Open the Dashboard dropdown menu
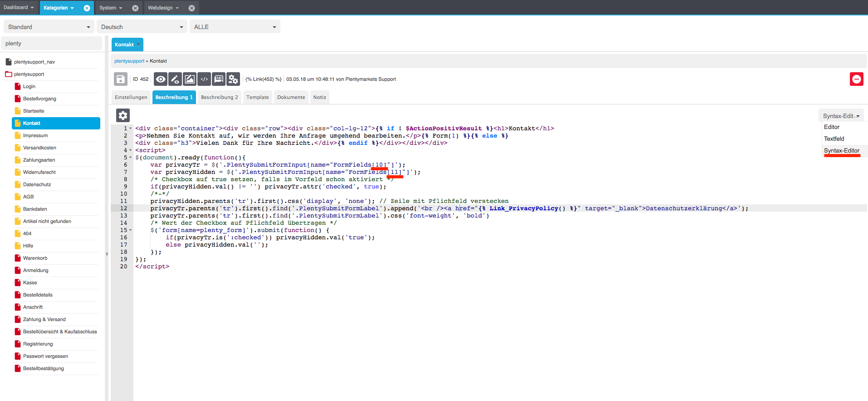 click(x=19, y=7)
